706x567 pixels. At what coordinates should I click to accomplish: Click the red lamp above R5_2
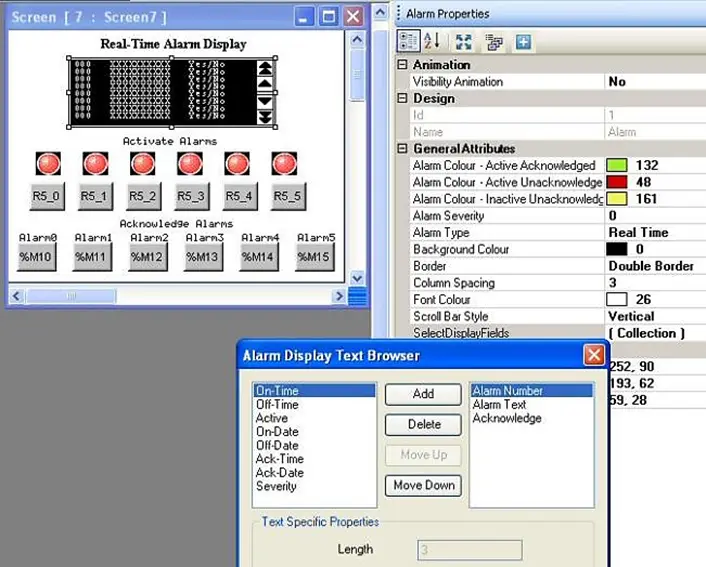(x=143, y=163)
